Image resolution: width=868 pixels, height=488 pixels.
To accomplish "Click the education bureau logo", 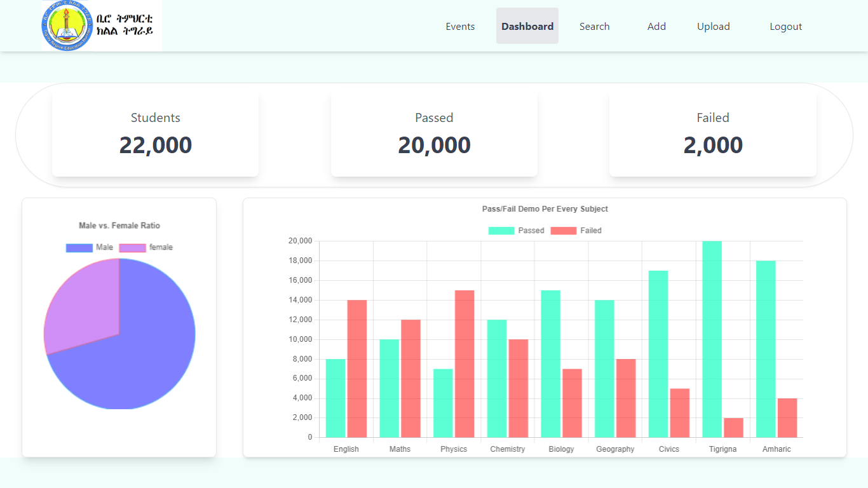I will point(102,25).
